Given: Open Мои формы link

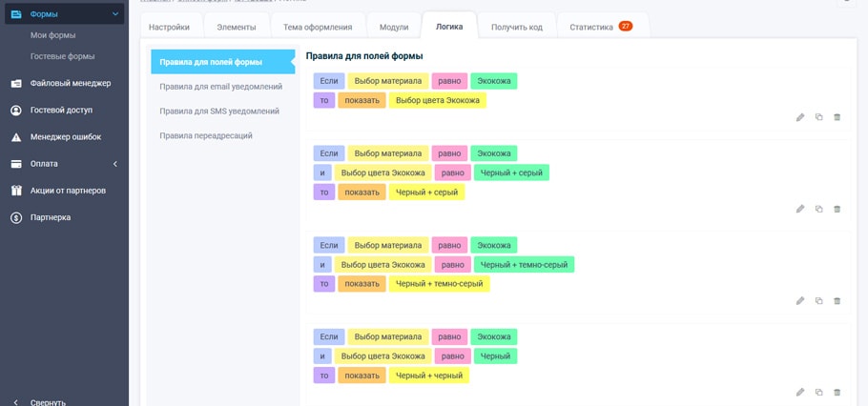Looking at the screenshot, I should 53,35.
